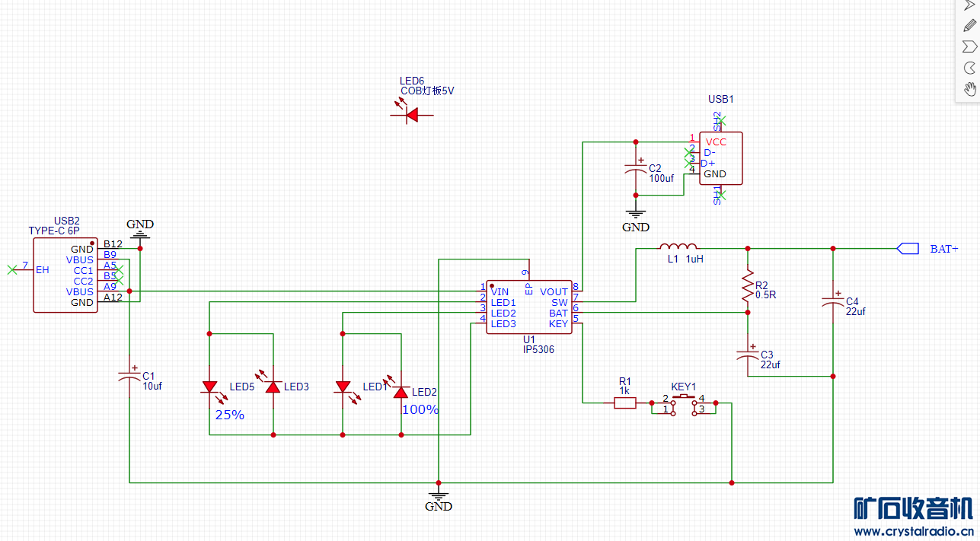Click the '22uf' value of C4
This screenshot has height=541, width=980.
point(856,311)
